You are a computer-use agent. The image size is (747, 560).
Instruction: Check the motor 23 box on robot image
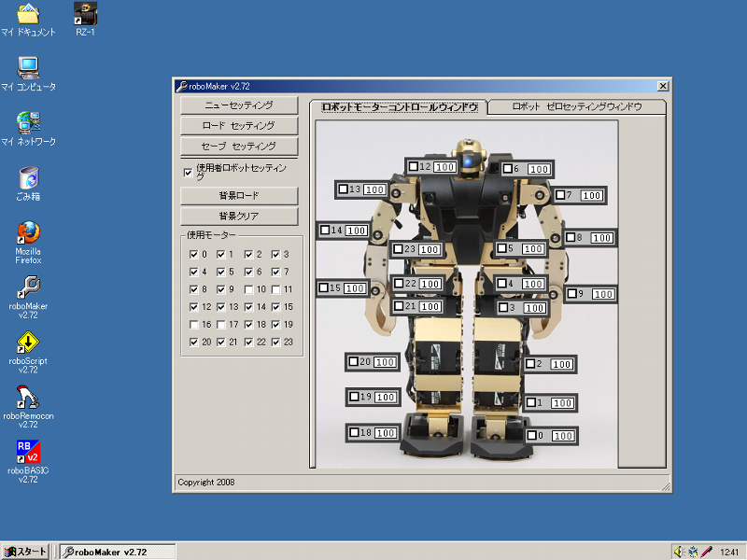(x=399, y=248)
